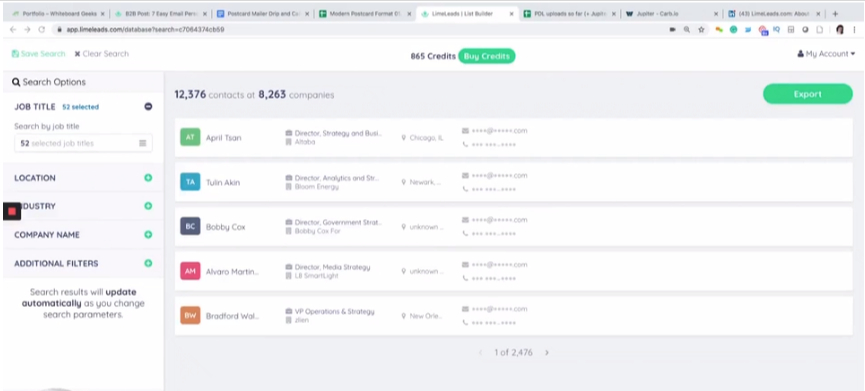Click the TA avatar for Tulin Akin
The image size is (865, 391).
[x=190, y=182]
